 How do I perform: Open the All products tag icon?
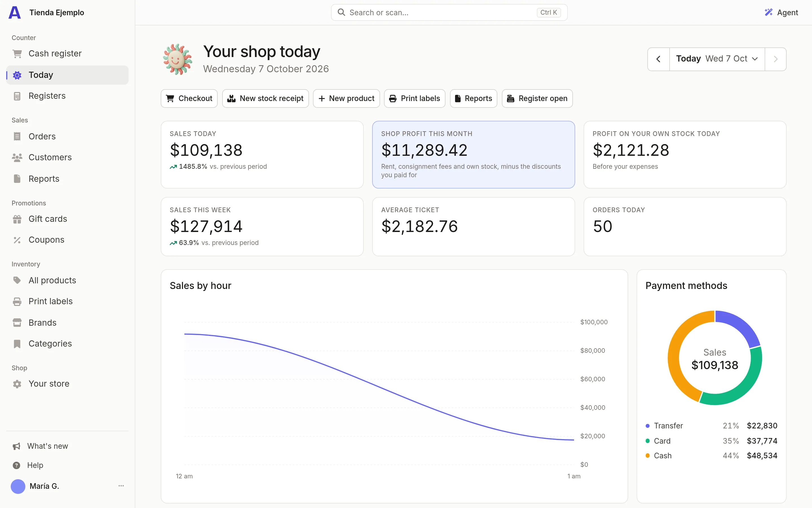[17, 281]
